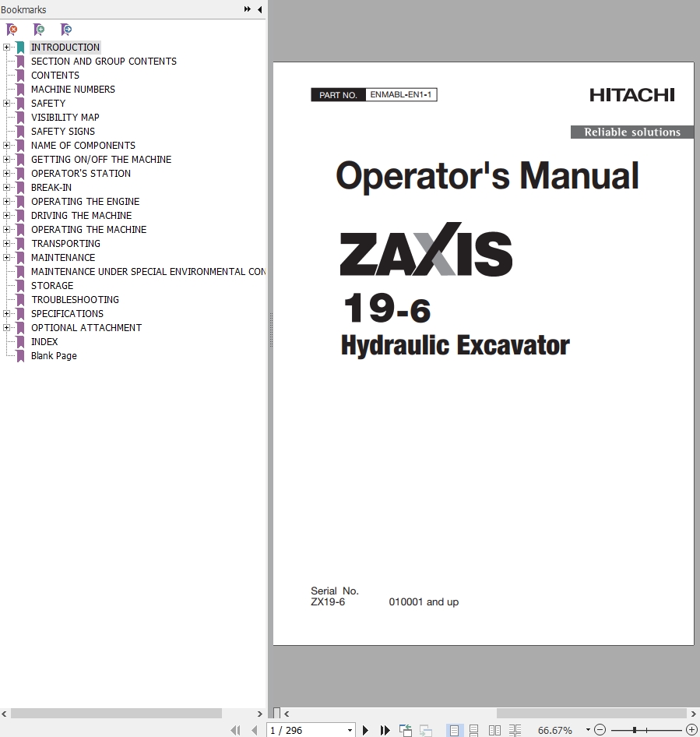
Task: Open the CONTENTS bookmark
Action: 55,76
